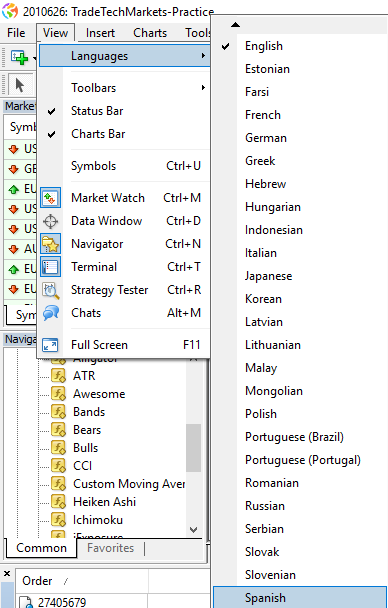Select the cursor arrow tool
Viewport: 388px width, 608px height.
[x=19, y=85]
